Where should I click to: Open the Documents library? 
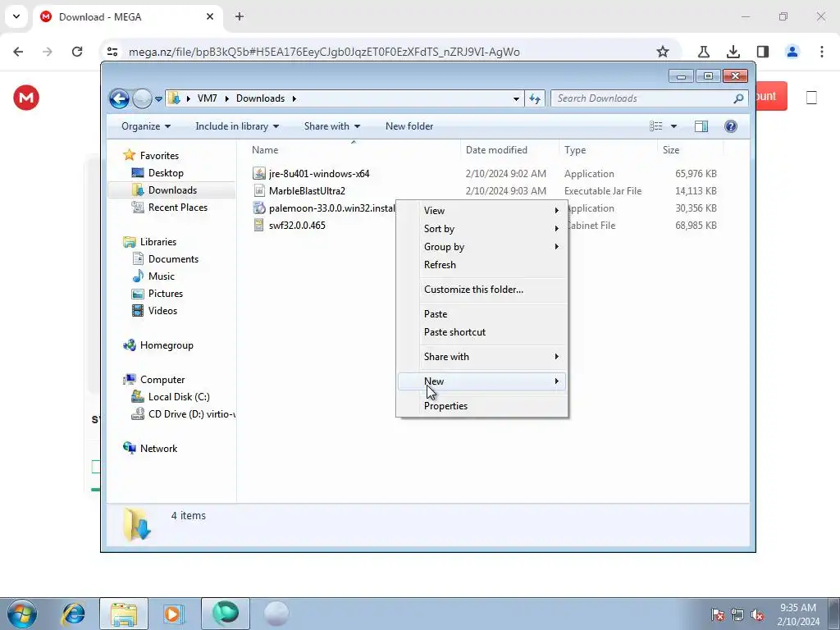click(x=173, y=259)
